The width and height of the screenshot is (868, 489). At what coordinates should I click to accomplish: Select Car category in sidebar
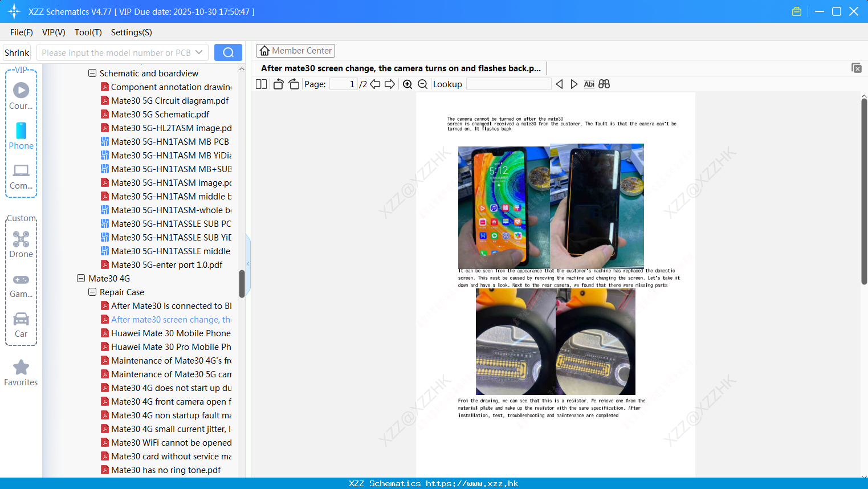21,325
